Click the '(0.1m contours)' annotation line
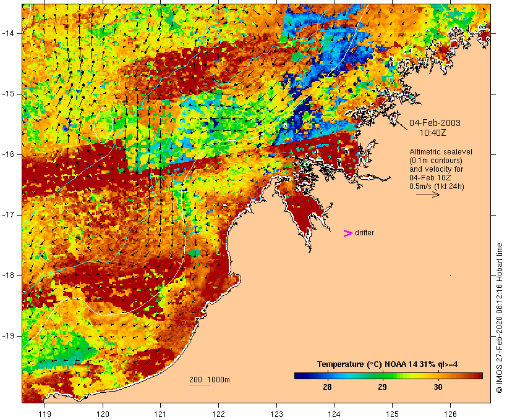Screen dimensions: 507x420 pyautogui.click(x=435, y=161)
